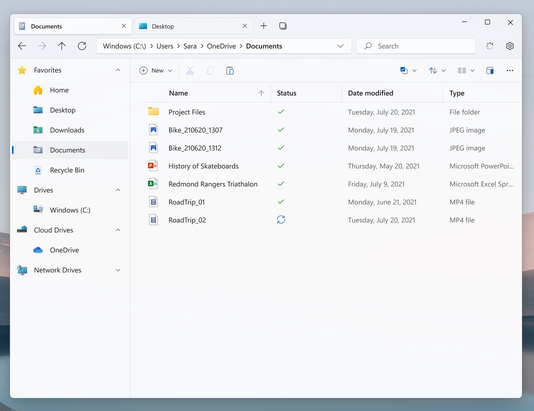Screen dimensions: 534x411
Task: Open OneDrive in the sidebar
Action: point(70,250)
